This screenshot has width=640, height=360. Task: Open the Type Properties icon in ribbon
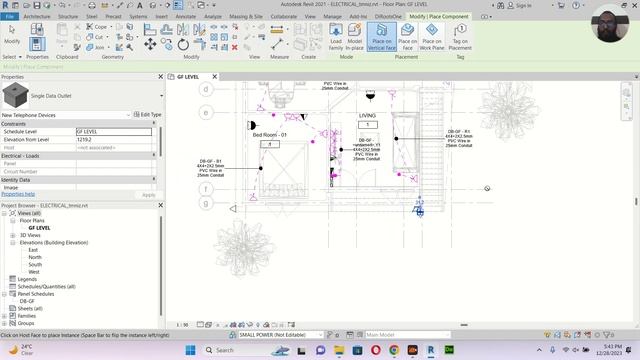(x=37, y=29)
